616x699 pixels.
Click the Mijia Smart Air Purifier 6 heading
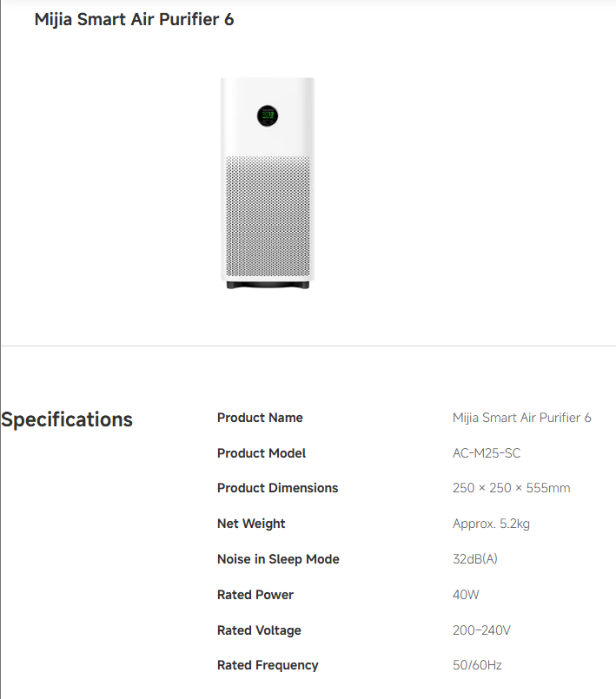pyautogui.click(x=135, y=20)
